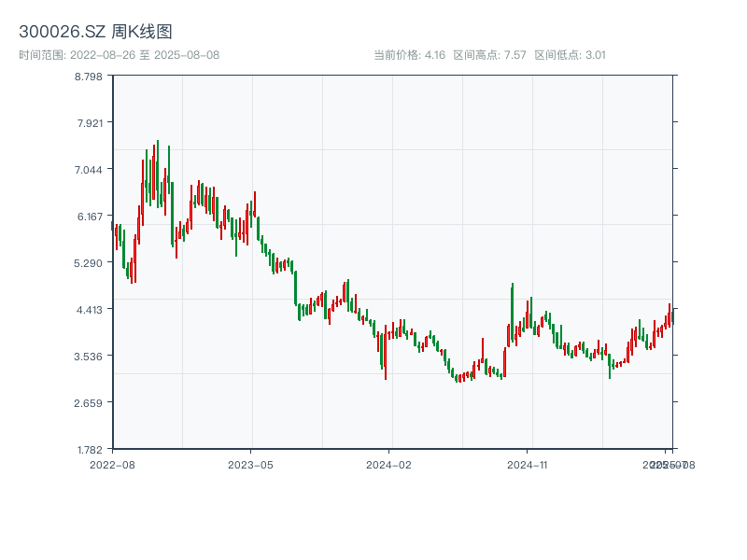The image size is (747, 560).
Task: Click the tallest green candlestick near the 7.57 peak
Action: pyautogui.click(x=158, y=174)
